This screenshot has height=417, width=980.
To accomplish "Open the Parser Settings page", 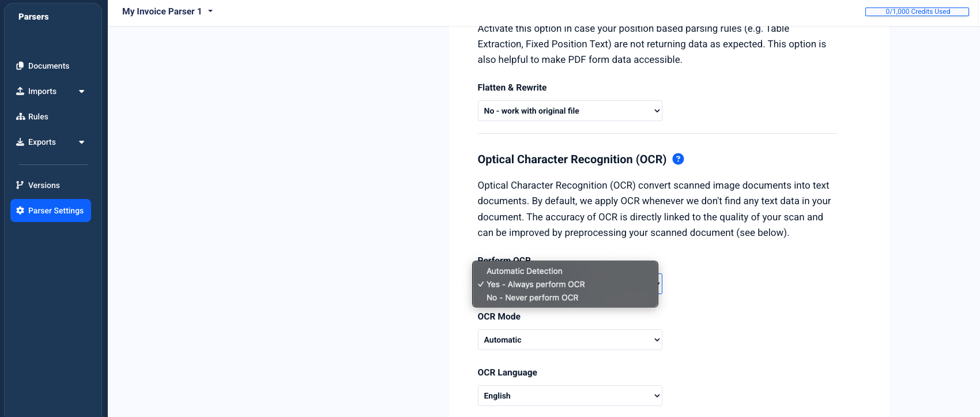I will [56, 211].
